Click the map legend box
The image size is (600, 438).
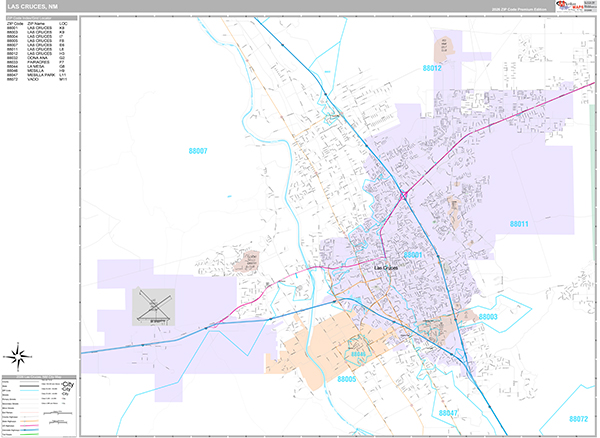(x=40, y=407)
